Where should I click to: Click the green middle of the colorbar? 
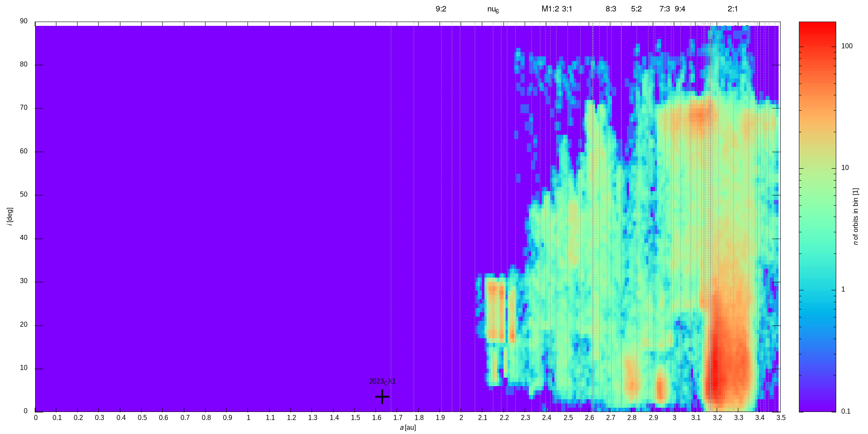(x=817, y=217)
